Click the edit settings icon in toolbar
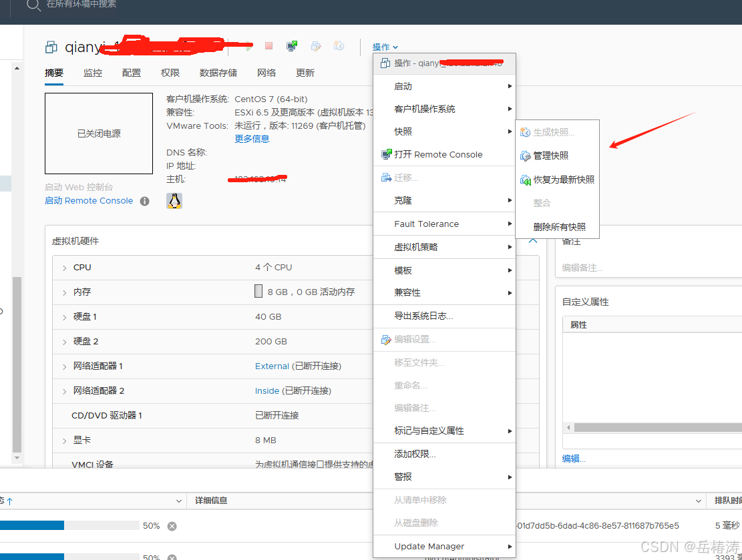742x560 pixels. (316, 46)
